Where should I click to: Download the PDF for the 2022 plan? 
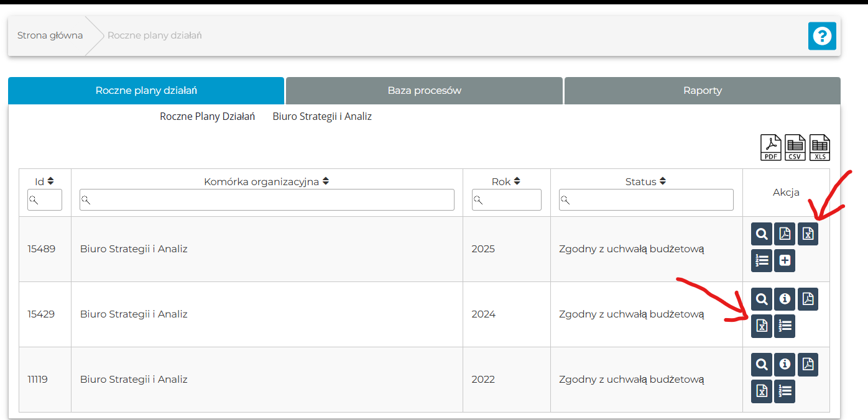pos(808,365)
